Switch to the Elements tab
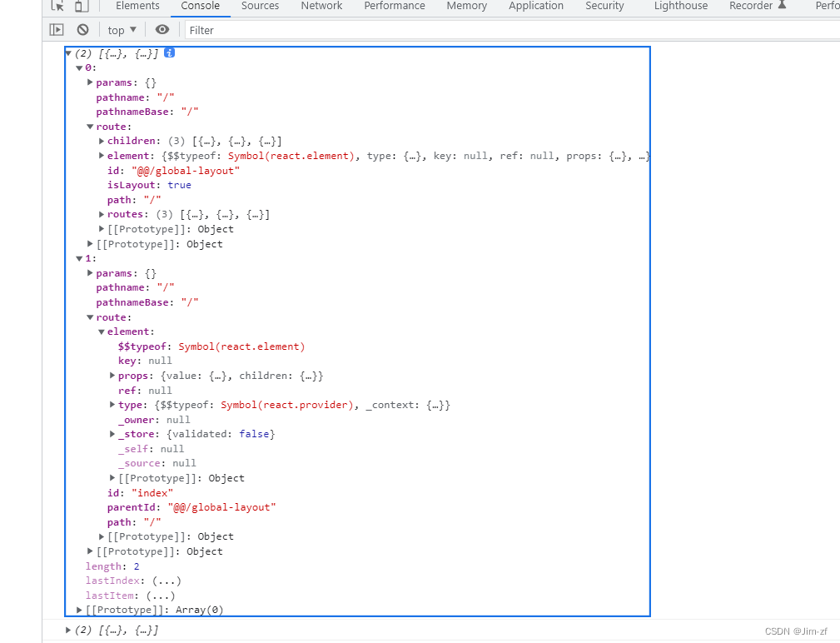 click(137, 6)
